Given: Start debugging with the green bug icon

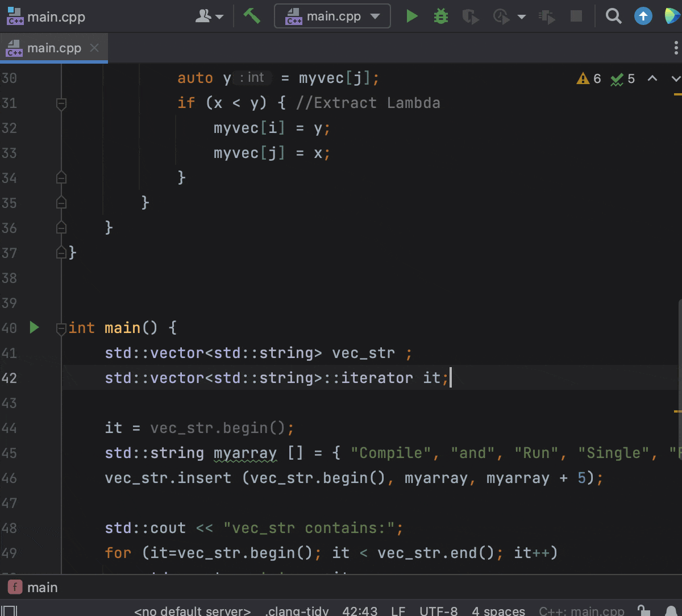Looking at the screenshot, I should tap(440, 16).
